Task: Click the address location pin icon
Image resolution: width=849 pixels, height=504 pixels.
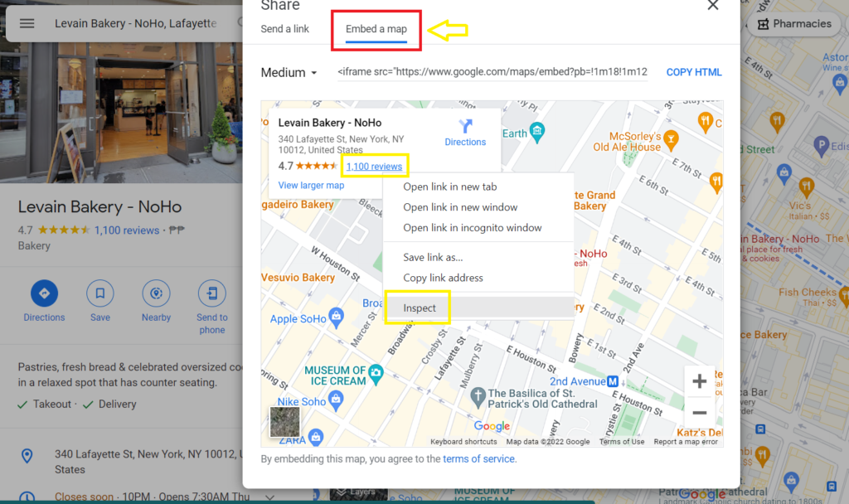Action: (x=27, y=456)
